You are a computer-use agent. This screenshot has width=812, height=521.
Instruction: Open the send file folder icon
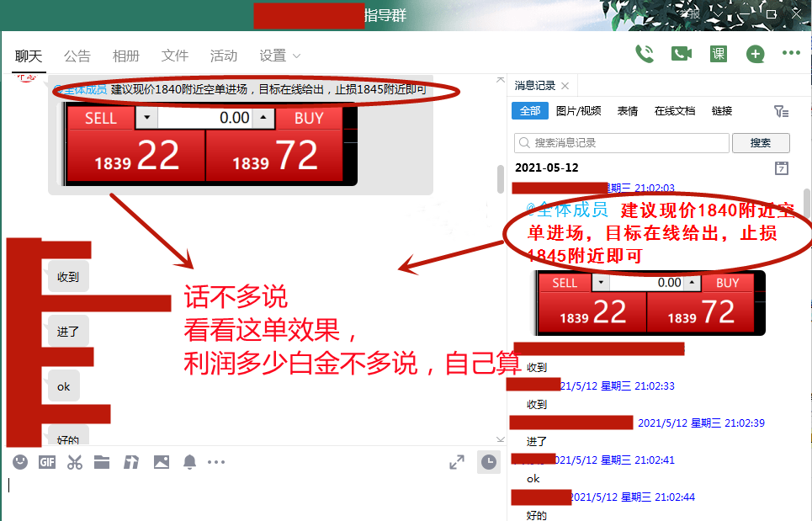[102, 462]
